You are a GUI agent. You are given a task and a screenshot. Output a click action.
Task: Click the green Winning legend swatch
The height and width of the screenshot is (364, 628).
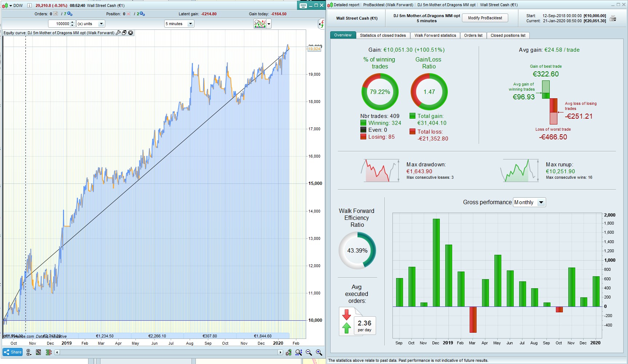(x=363, y=123)
